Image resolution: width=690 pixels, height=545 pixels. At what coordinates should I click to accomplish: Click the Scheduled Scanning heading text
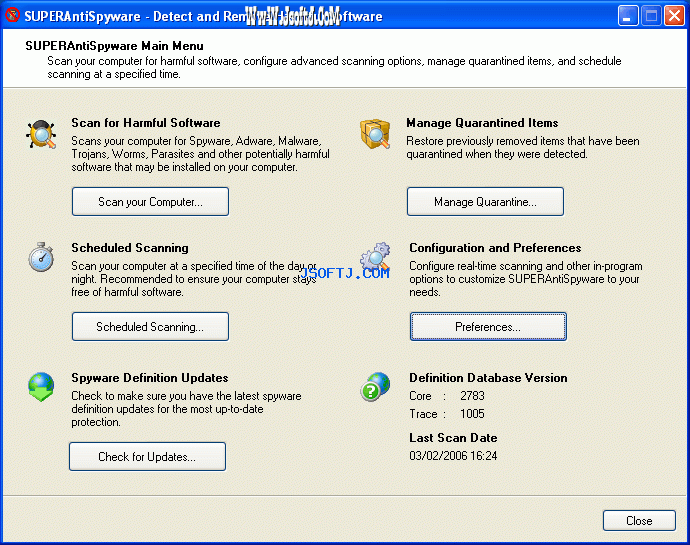coord(130,248)
